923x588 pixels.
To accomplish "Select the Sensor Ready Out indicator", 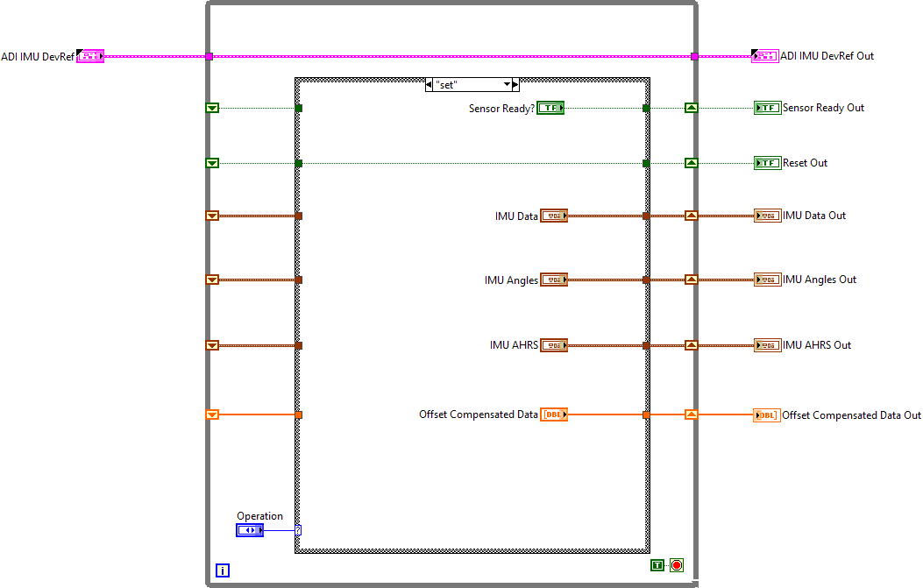I will (x=767, y=108).
